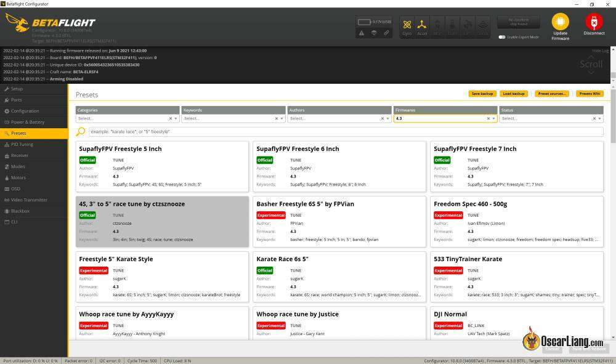Select the 4S race tune by ctzsnooze
Viewport: 616px width, 364px height.
(x=162, y=222)
